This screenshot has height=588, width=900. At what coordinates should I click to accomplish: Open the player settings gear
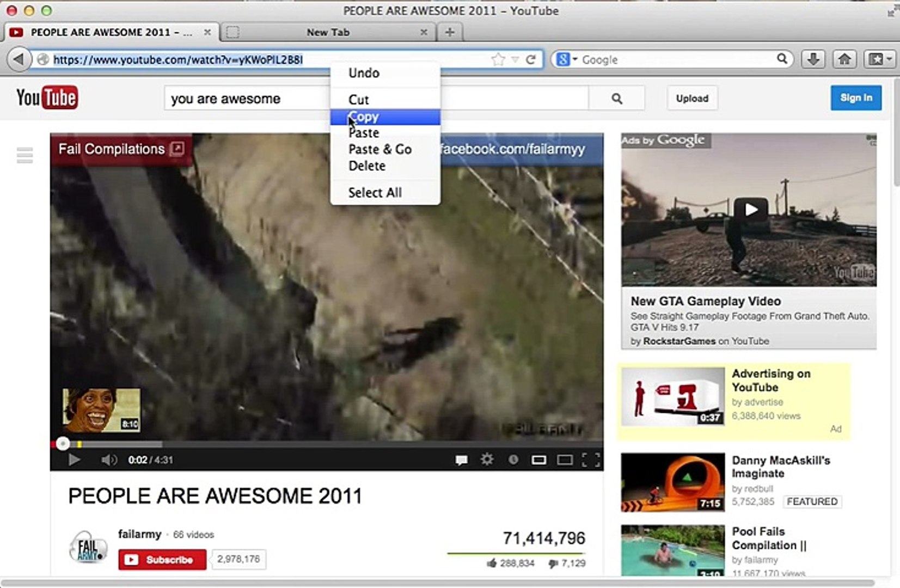486,460
